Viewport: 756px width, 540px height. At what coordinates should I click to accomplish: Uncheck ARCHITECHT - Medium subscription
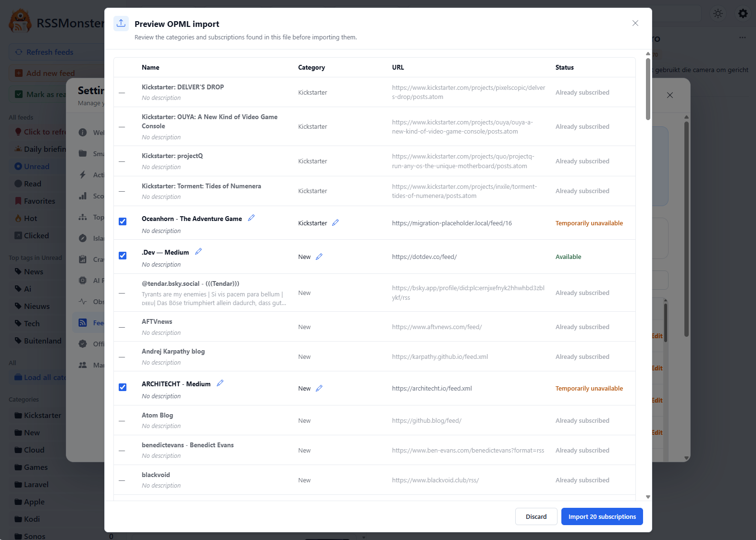point(123,387)
